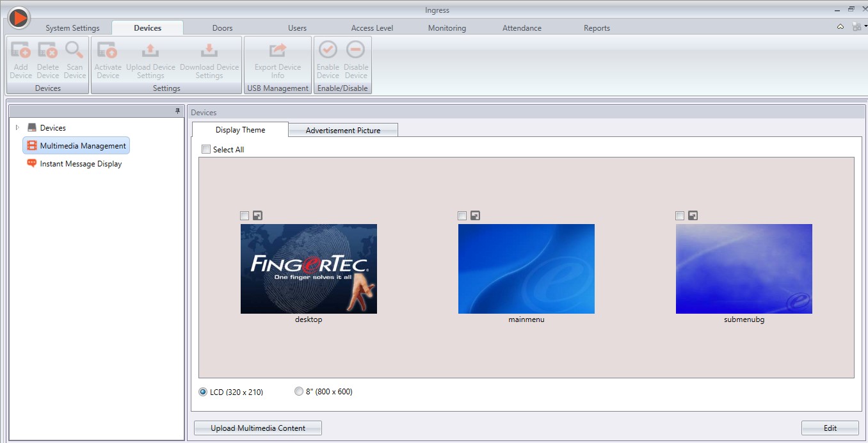Select the Display Theme tab
The image size is (868, 443).
240,130
